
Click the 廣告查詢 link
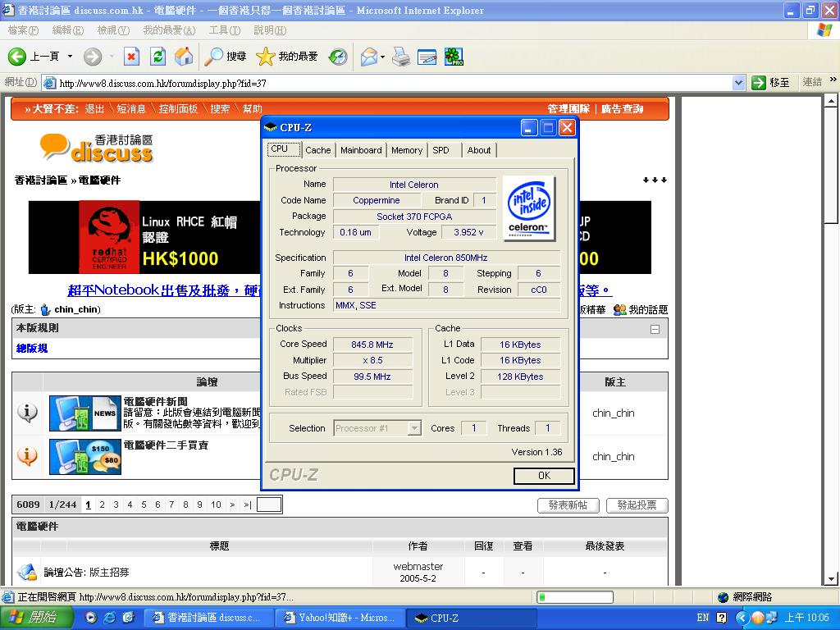622,109
